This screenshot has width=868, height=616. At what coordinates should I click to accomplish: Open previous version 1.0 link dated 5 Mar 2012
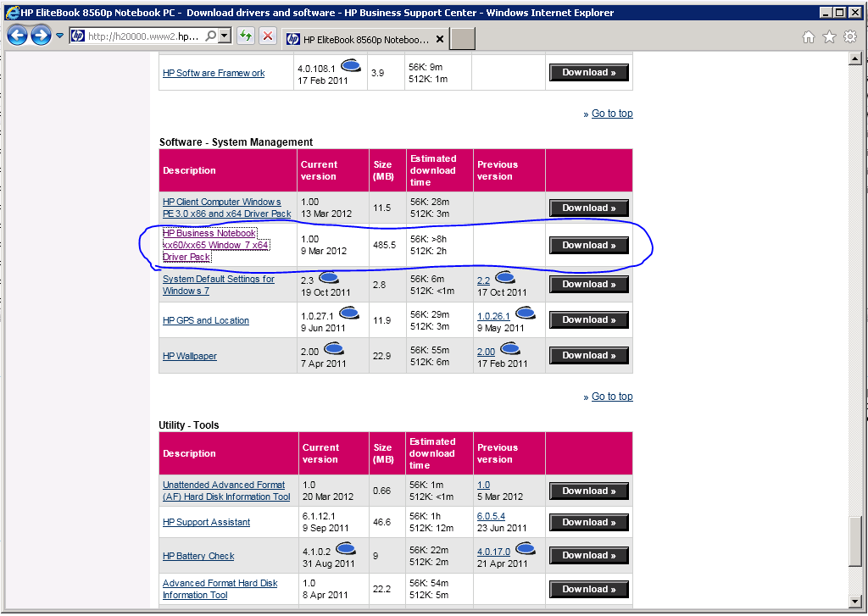point(483,485)
